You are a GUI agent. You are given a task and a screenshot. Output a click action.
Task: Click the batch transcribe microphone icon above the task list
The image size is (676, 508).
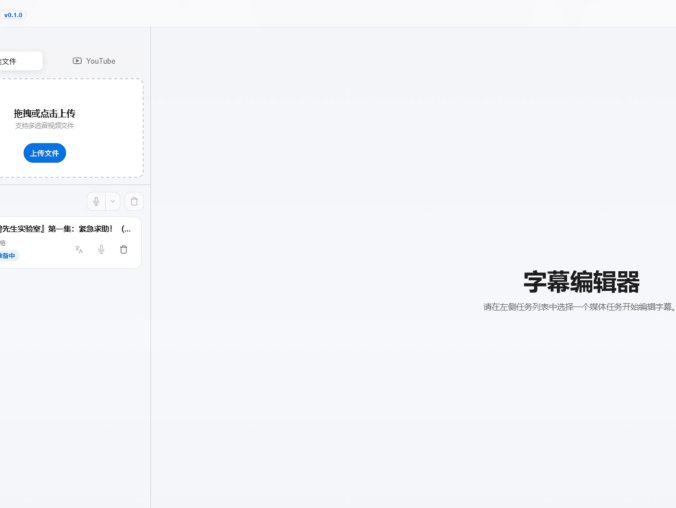(x=96, y=201)
